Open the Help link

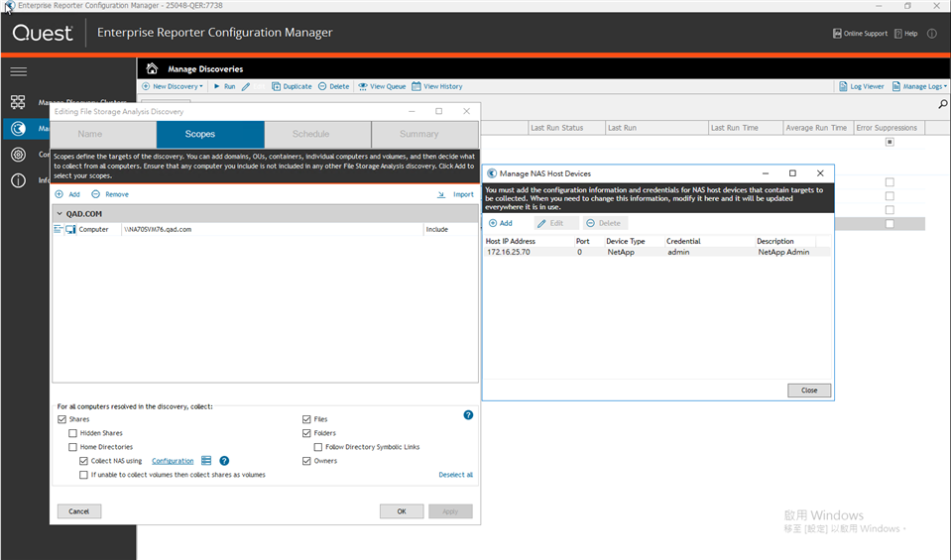[x=906, y=34]
